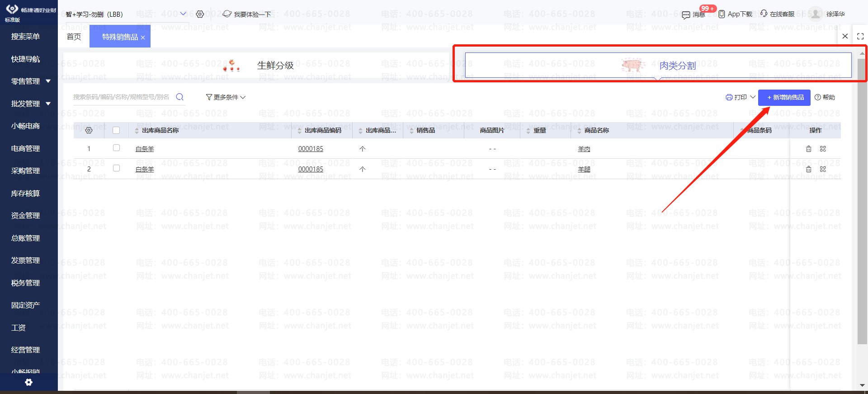Close the panel with the X beside fullscreen
The height and width of the screenshot is (394, 868).
pyautogui.click(x=845, y=36)
